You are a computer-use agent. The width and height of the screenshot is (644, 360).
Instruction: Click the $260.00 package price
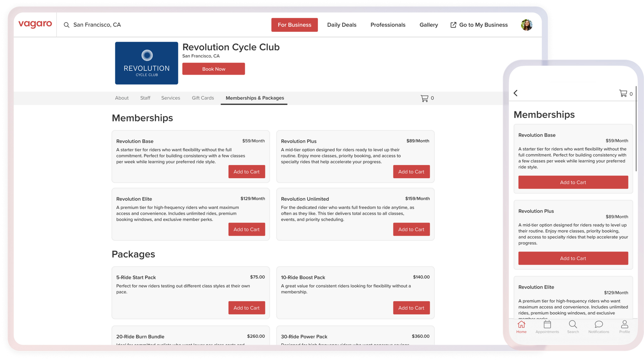pyautogui.click(x=256, y=336)
